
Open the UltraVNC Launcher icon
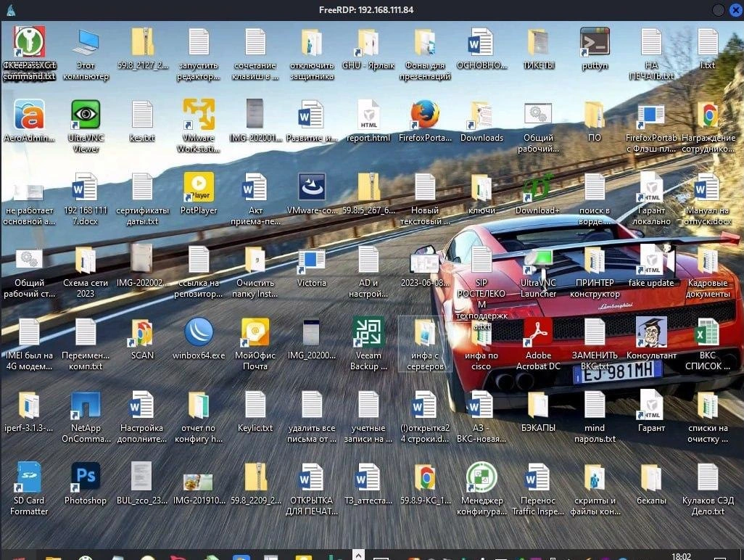(538, 261)
